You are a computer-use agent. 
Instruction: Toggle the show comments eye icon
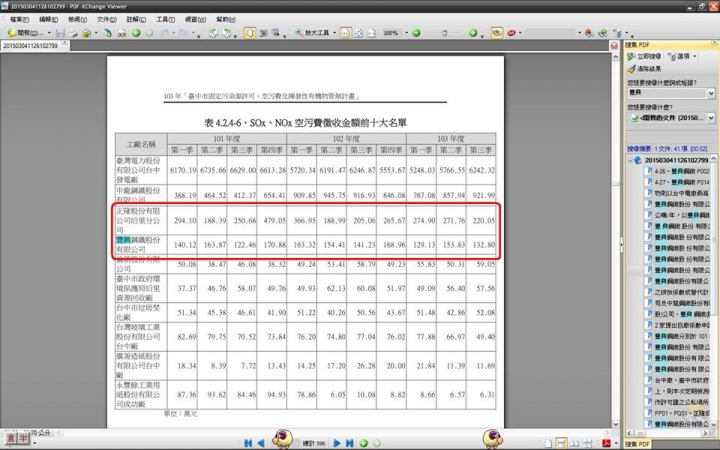tap(497, 33)
